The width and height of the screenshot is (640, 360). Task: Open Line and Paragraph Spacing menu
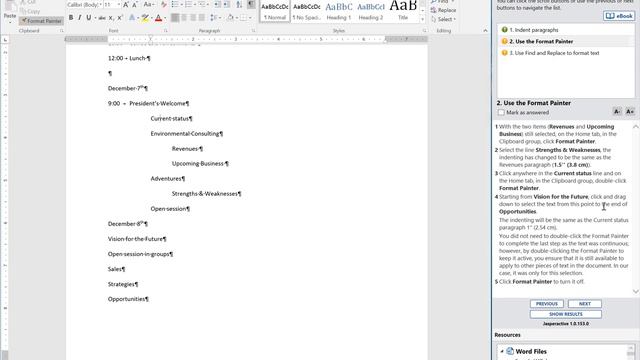(214, 18)
